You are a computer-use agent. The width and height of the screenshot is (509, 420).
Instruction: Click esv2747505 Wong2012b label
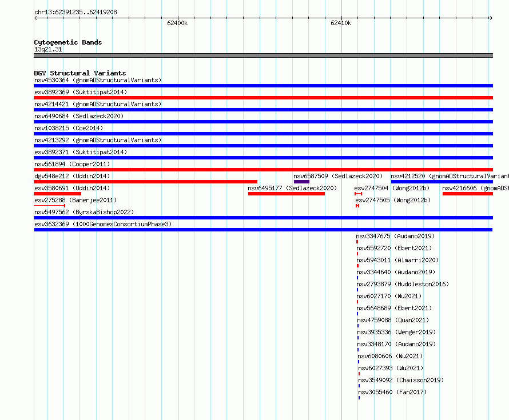coord(393,200)
